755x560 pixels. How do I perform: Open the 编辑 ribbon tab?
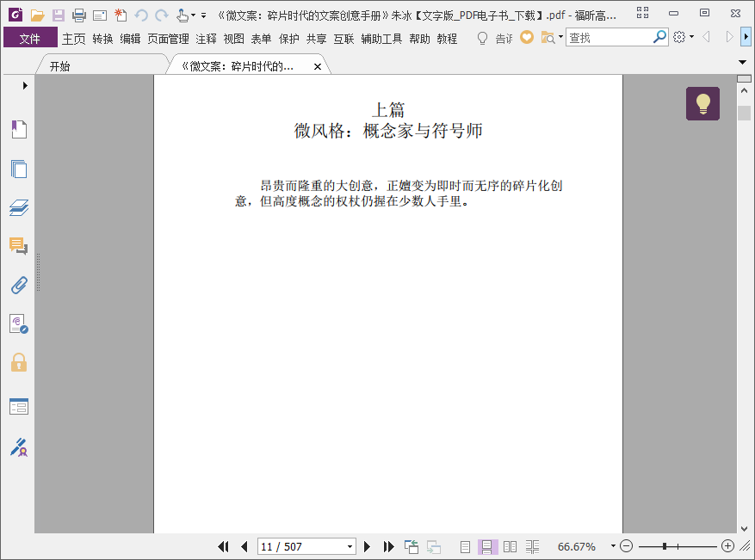(x=130, y=39)
